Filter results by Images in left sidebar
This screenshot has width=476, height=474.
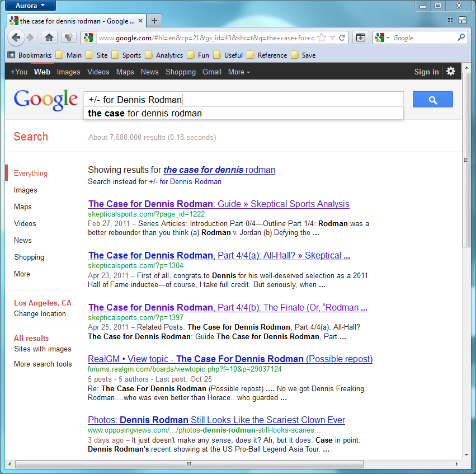26,190
